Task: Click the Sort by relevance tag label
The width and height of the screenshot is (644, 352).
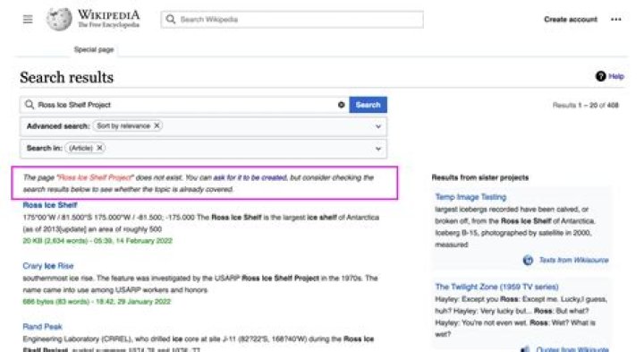Action: (x=123, y=125)
